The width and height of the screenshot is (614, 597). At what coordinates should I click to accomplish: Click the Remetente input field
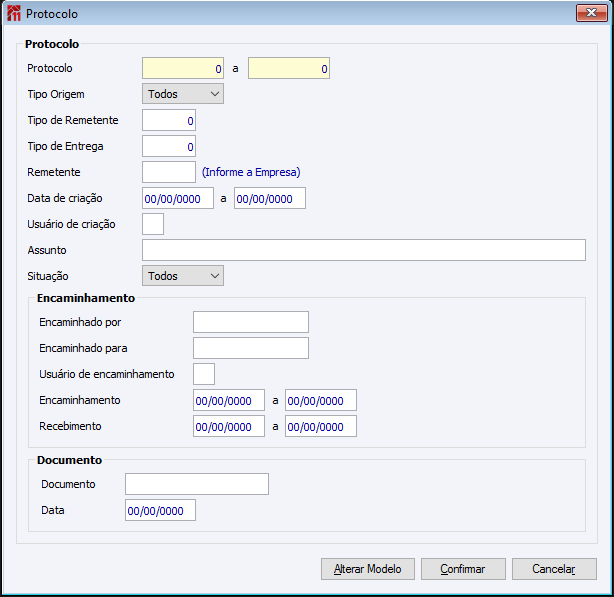pos(169,172)
